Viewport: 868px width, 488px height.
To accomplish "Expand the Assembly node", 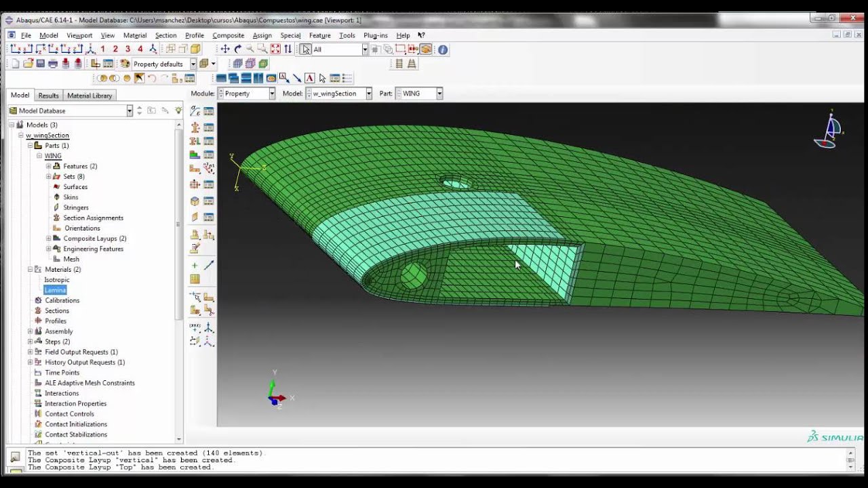I will point(30,331).
